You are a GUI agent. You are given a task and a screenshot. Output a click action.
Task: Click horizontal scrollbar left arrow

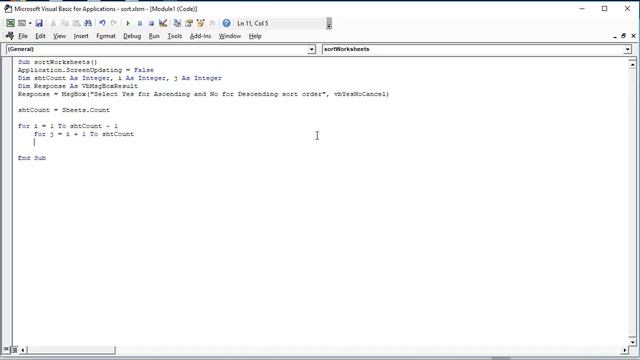coord(22,350)
